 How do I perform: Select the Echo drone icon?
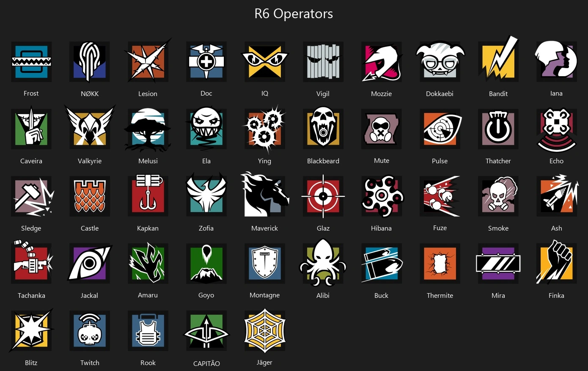557,130
